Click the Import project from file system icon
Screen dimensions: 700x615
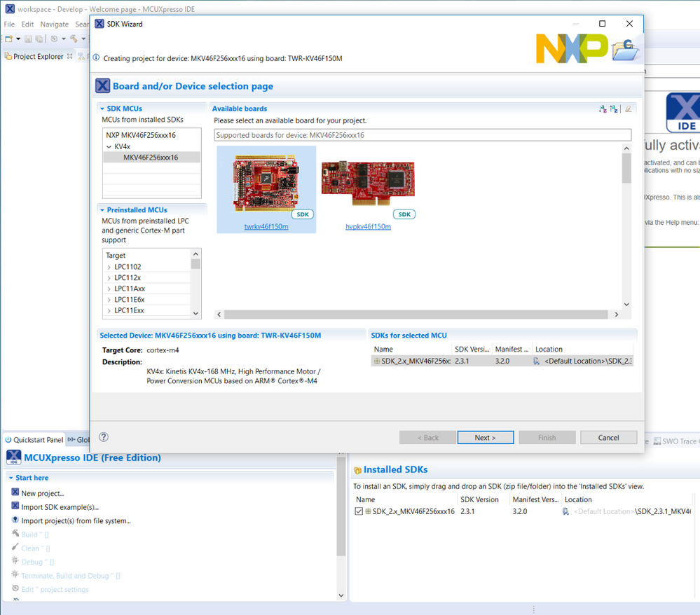15,520
